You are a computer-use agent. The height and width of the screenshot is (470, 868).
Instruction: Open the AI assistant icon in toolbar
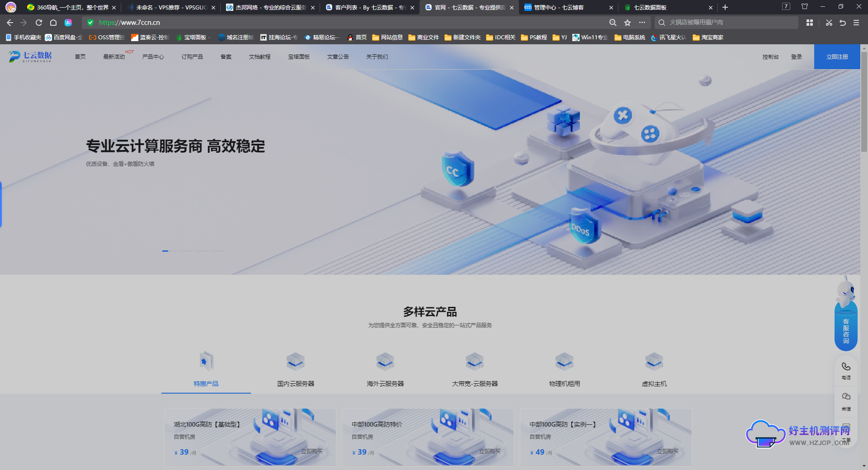(68, 23)
